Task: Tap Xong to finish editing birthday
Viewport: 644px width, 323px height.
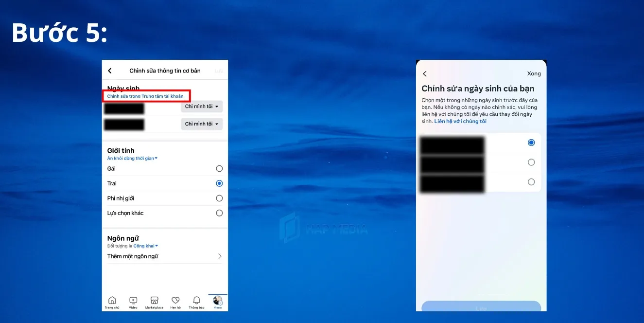Action: 534,73
